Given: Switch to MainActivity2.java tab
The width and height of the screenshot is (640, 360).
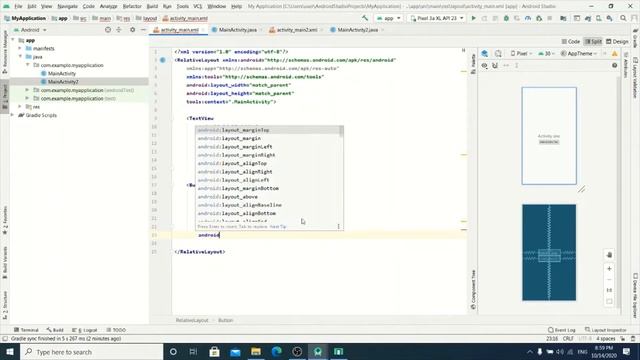Looking at the screenshot, I should pos(358,30).
